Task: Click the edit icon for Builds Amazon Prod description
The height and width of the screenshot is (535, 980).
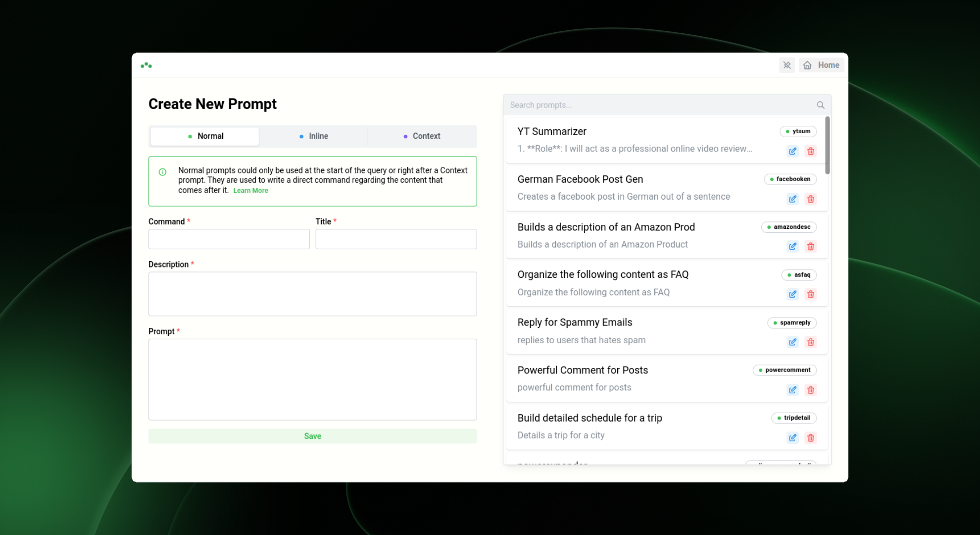Action: pyautogui.click(x=793, y=246)
